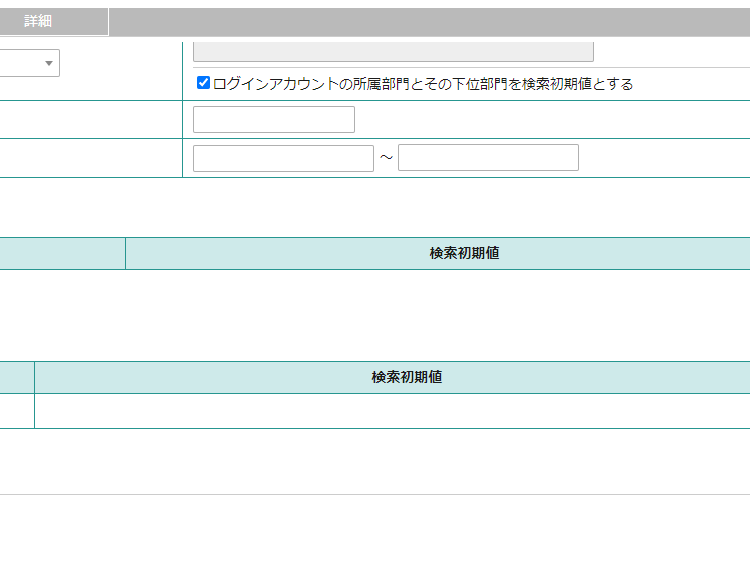The image size is (750, 578).
Task: Click the gray tab bar right of 詳細
Action: (x=428, y=21)
